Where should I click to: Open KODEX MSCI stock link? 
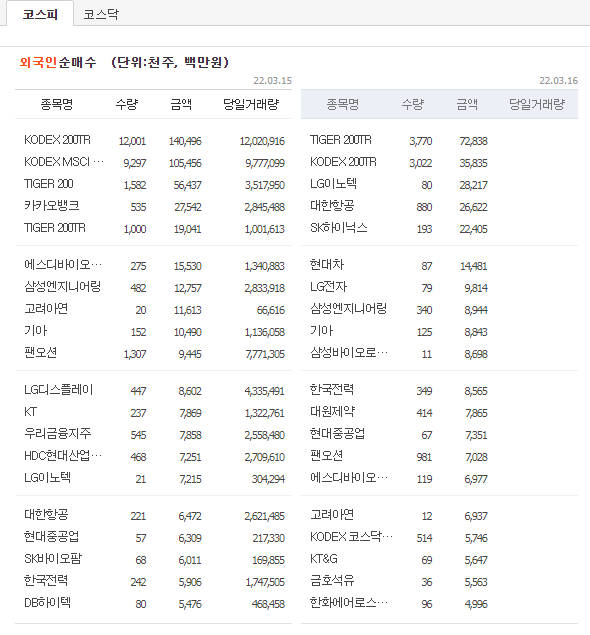[64, 162]
